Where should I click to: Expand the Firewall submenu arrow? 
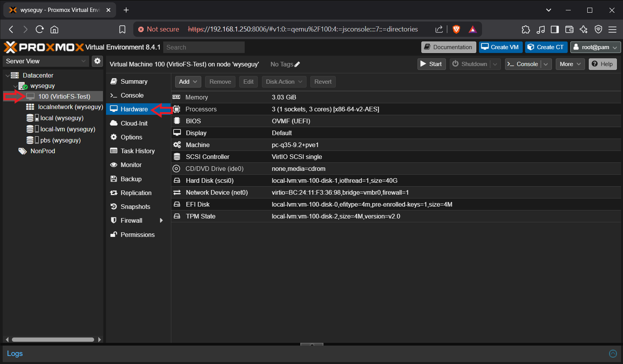(161, 220)
